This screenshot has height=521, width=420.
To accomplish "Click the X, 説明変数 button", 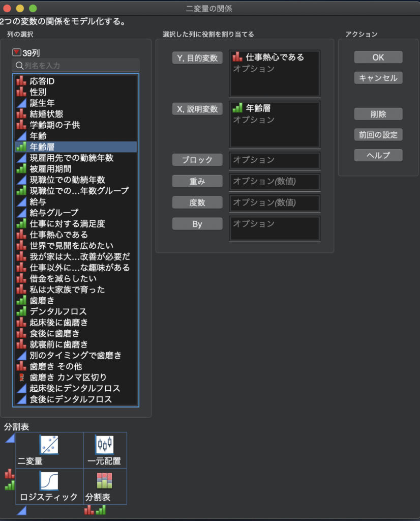I will pos(197,109).
